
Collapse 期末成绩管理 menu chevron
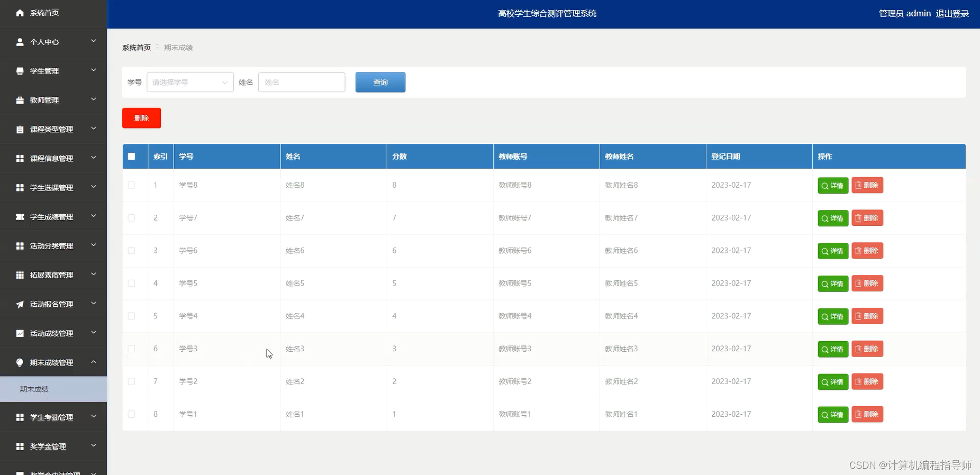[x=94, y=362]
